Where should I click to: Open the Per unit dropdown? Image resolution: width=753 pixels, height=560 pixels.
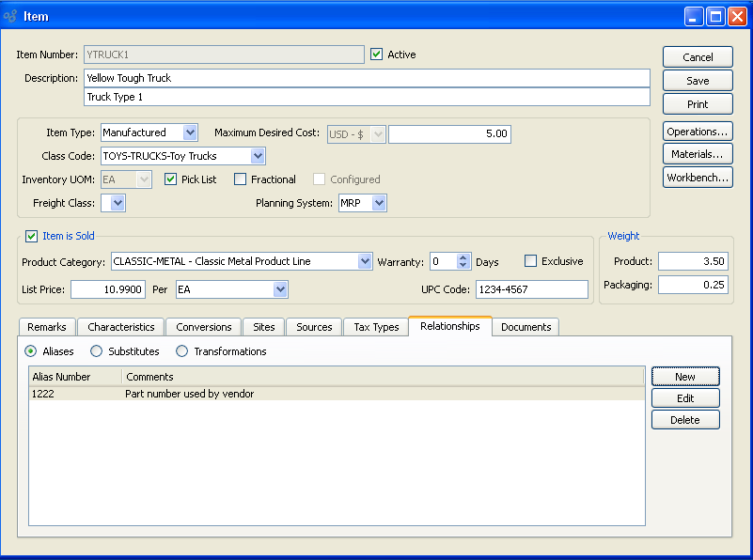[280, 289]
